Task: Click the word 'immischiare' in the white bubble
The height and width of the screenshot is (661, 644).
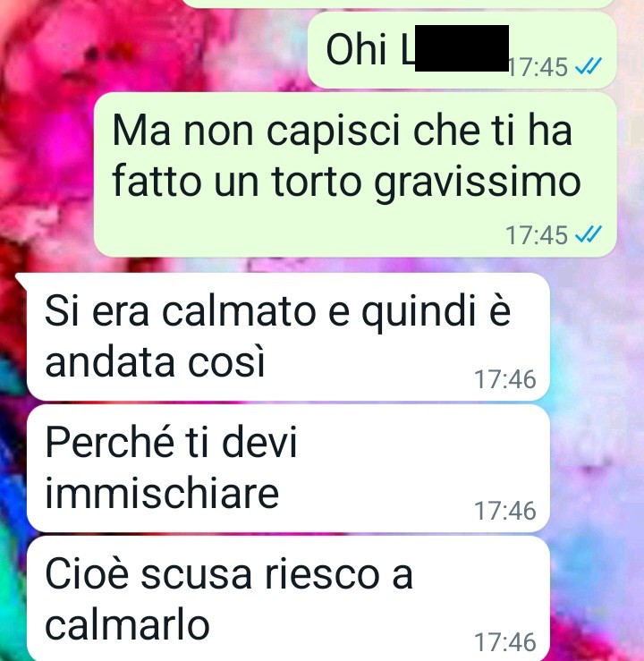Action: [162, 493]
